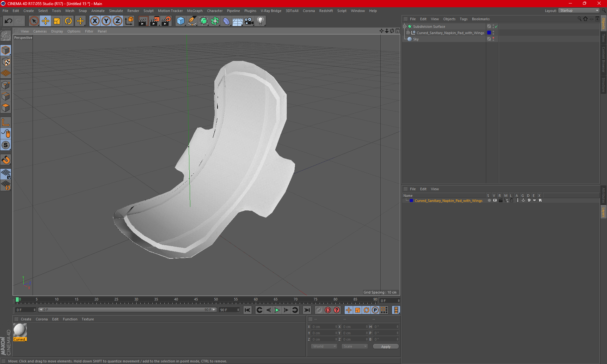Click the Apply button
The image size is (607, 364).
click(x=386, y=347)
